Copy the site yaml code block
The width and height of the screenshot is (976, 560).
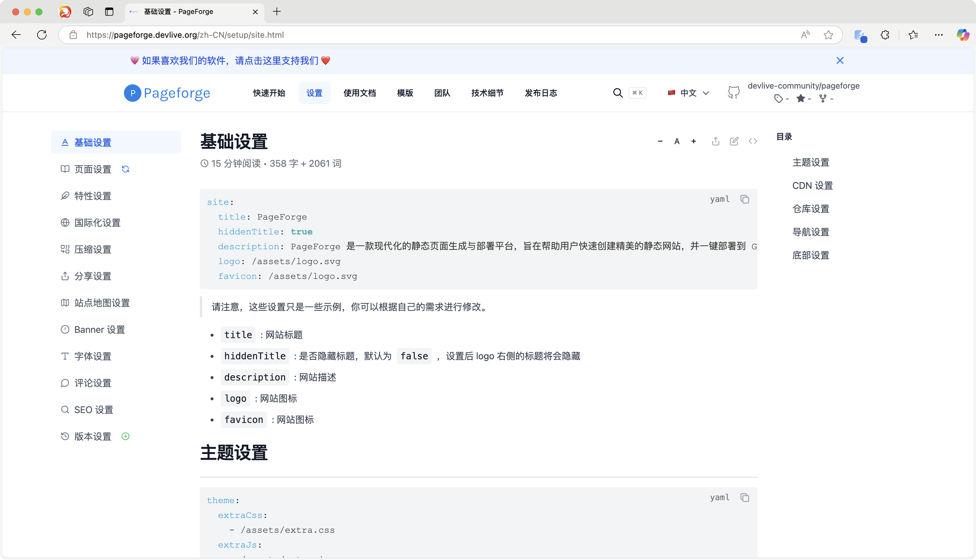[744, 199]
